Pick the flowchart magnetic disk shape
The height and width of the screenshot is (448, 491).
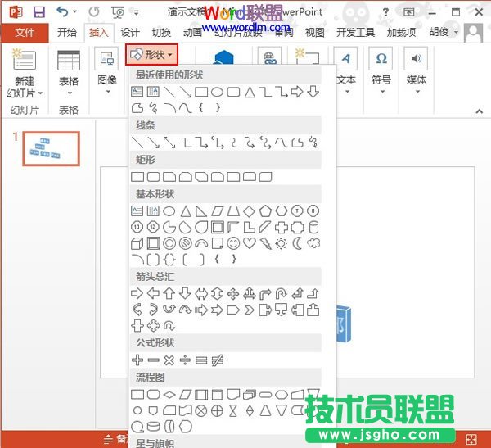pyautogui.click(x=154, y=427)
